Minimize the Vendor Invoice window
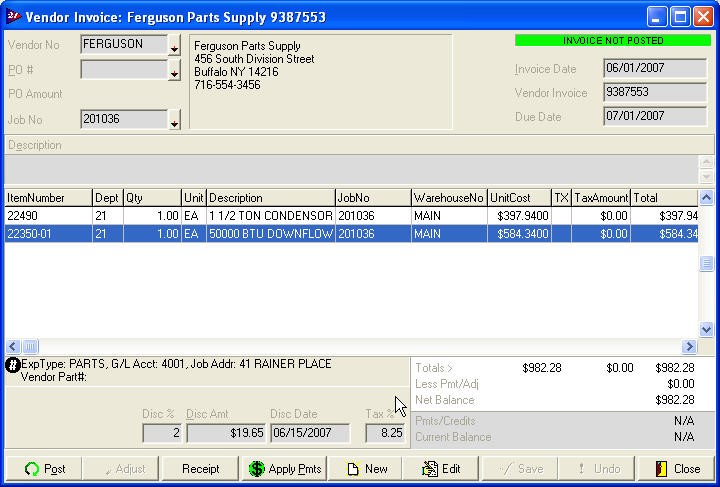Viewport: 720px width, 487px height. pos(657,17)
